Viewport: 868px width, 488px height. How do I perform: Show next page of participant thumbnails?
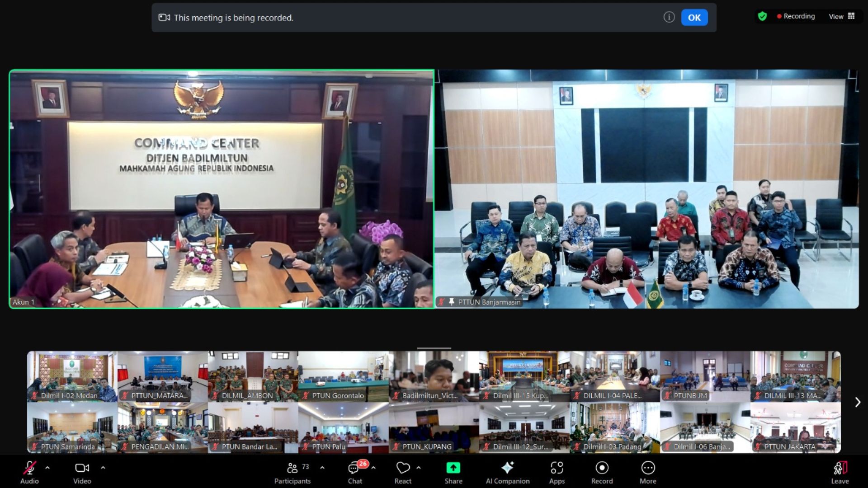pos(857,402)
